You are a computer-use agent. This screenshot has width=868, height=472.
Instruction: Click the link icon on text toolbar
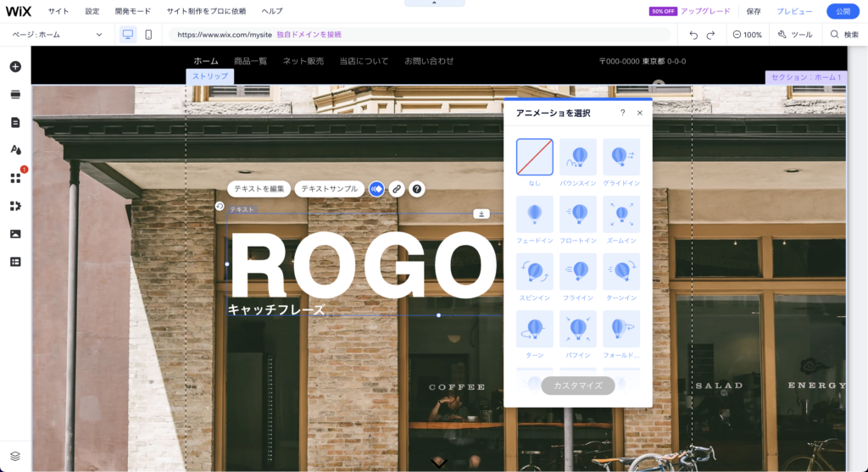[x=397, y=189]
